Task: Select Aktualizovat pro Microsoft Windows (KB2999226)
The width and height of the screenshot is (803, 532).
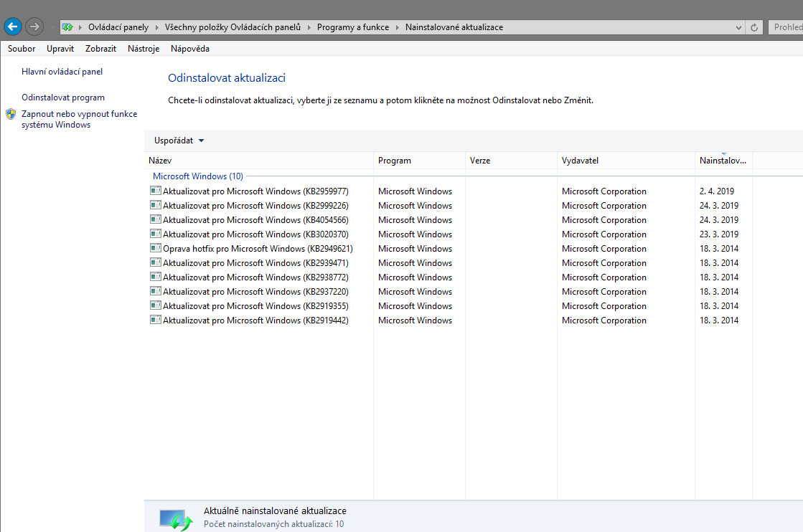Action: (255, 205)
